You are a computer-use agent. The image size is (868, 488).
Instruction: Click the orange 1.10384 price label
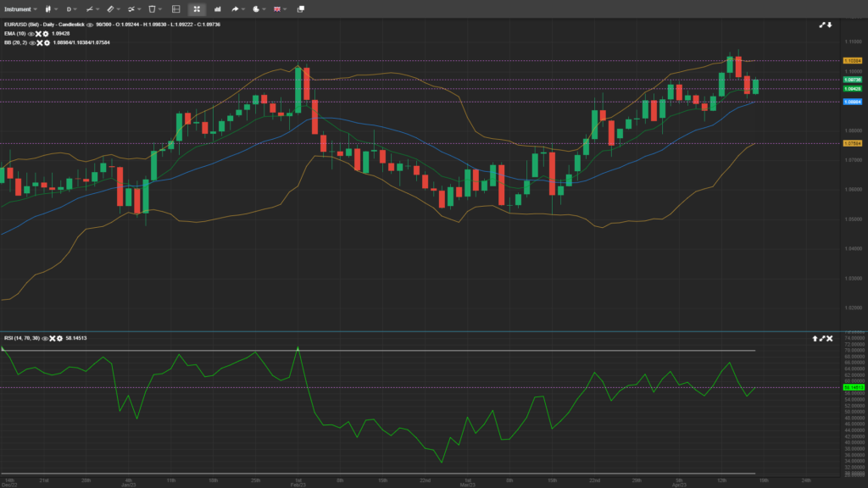[x=852, y=60]
